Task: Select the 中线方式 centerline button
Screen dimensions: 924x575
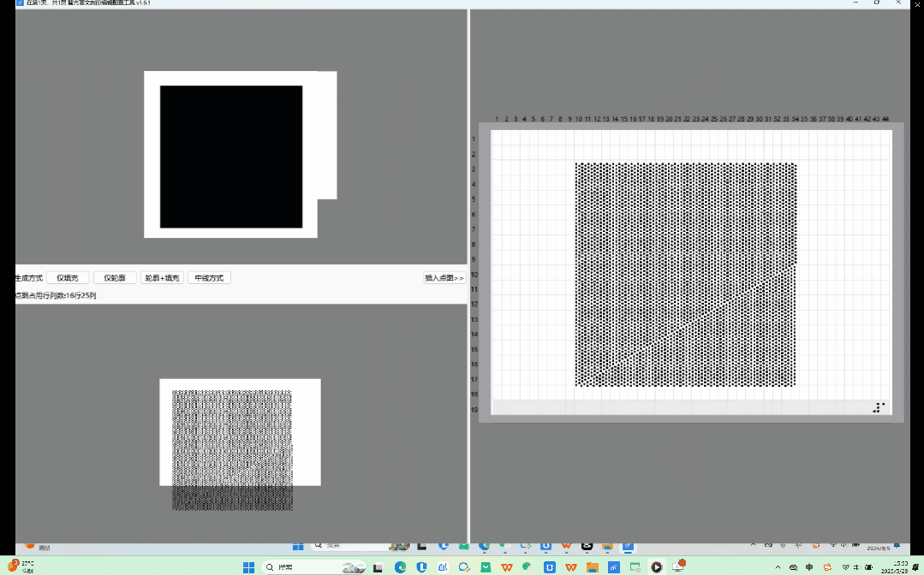Action: point(209,278)
